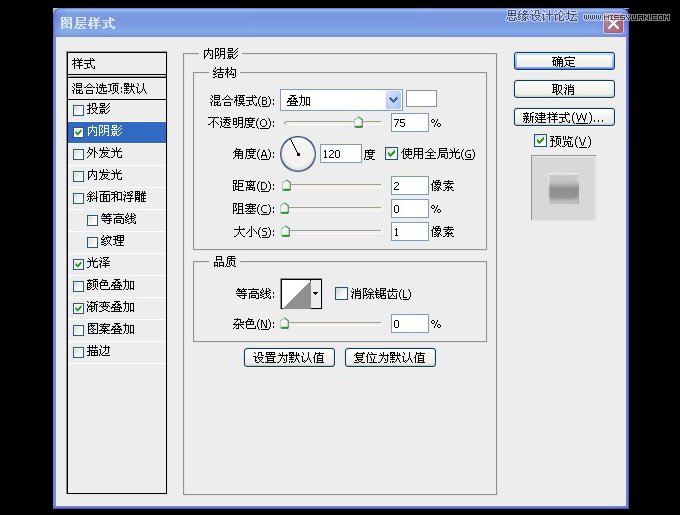Click the 确定 OK button

[564, 62]
